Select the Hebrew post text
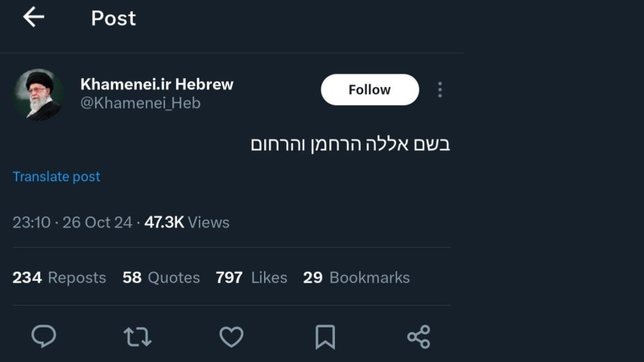The image size is (644, 362). coord(350,144)
